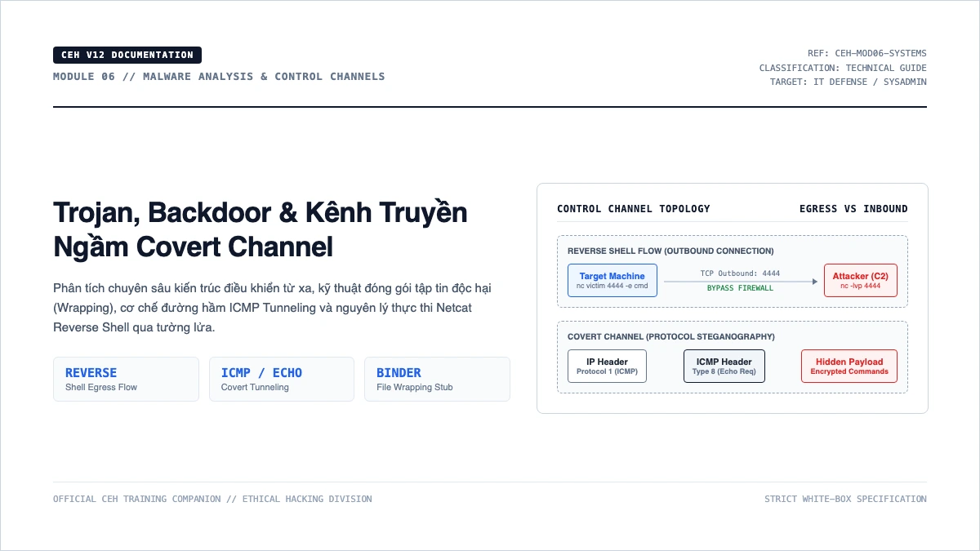The image size is (980, 551).
Task: Click the Strict White-Box Specification footer text
Action: (x=845, y=499)
